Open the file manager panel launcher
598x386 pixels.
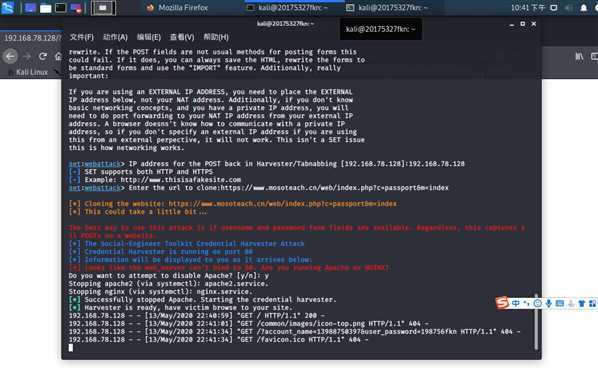click(45, 8)
